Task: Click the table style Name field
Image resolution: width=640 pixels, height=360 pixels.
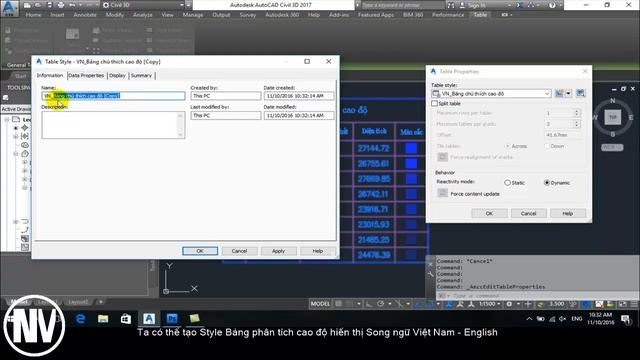Action: [x=113, y=96]
